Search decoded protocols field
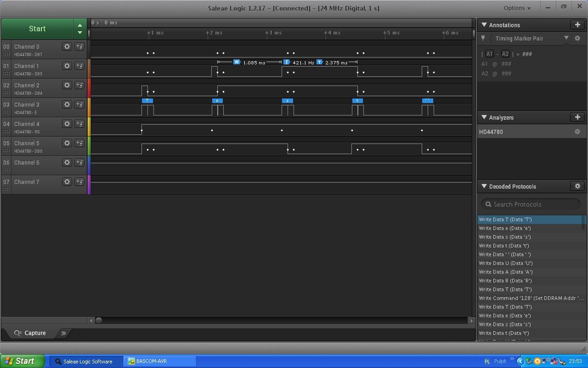 pyautogui.click(x=531, y=204)
